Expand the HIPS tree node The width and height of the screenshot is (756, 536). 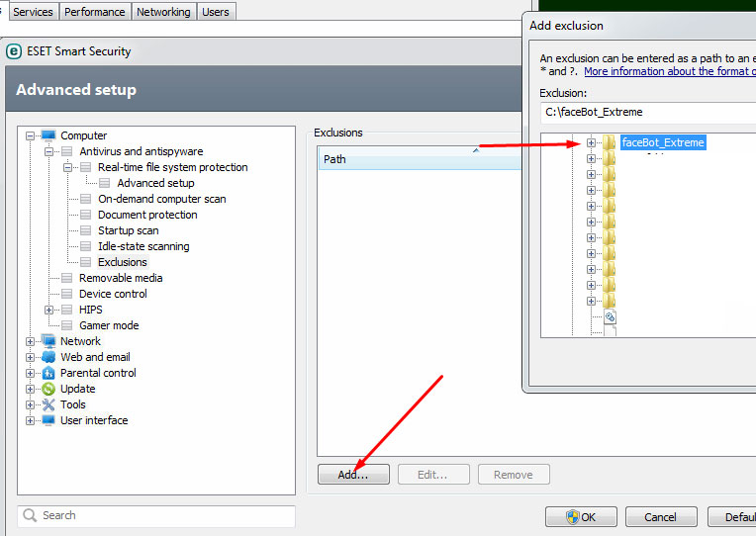coord(48,310)
